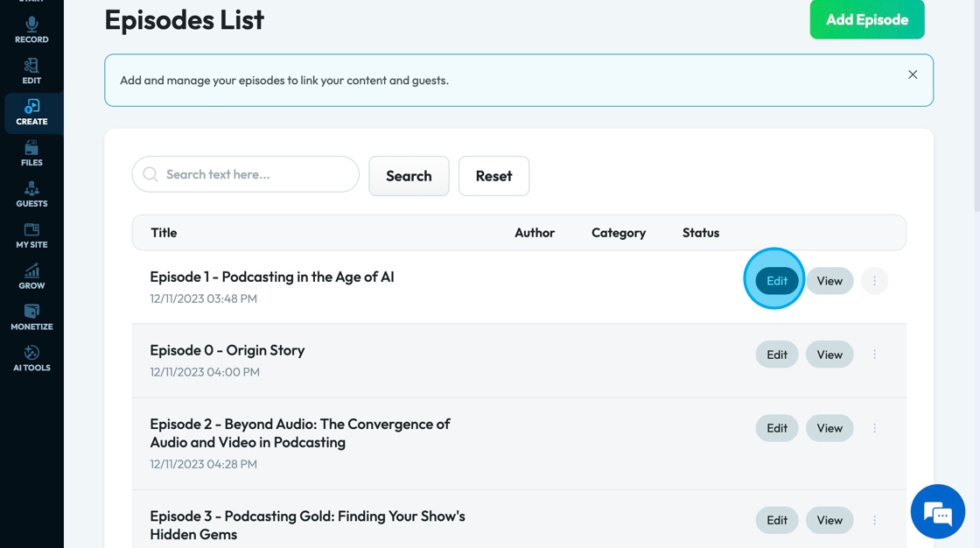Open the live chat support bubble
The image size is (980, 548).
pyautogui.click(x=937, y=512)
